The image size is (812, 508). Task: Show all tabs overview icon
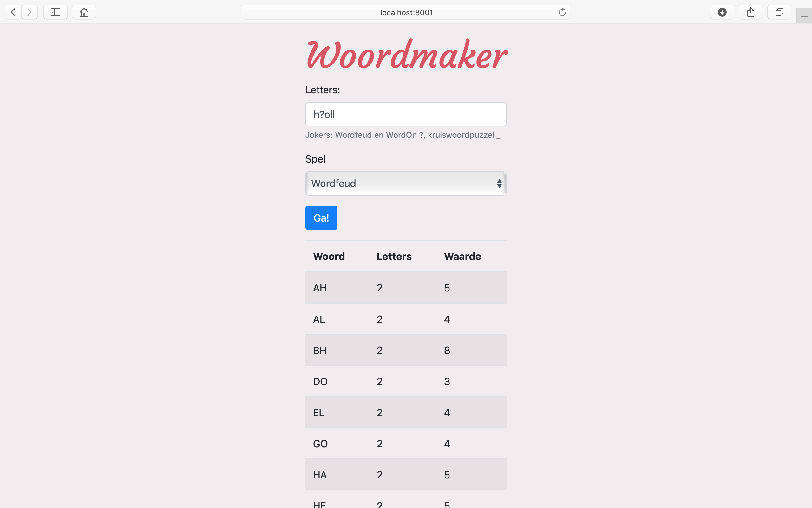point(779,12)
